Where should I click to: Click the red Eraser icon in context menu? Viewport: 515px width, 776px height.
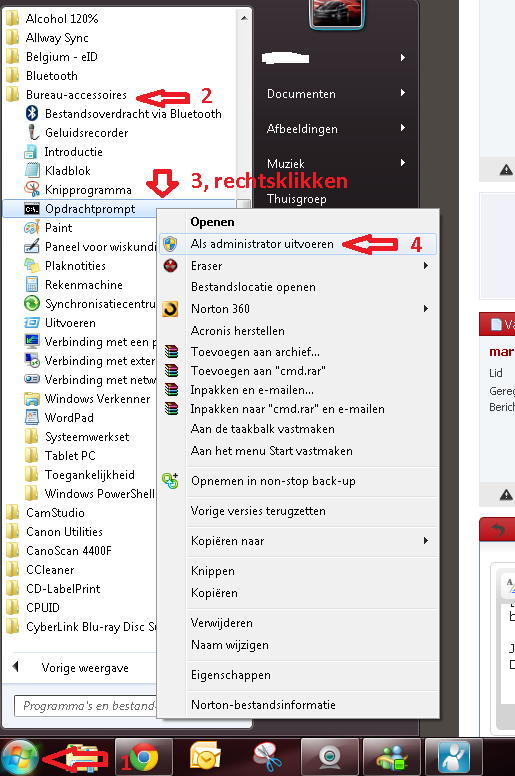(x=170, y=266)
